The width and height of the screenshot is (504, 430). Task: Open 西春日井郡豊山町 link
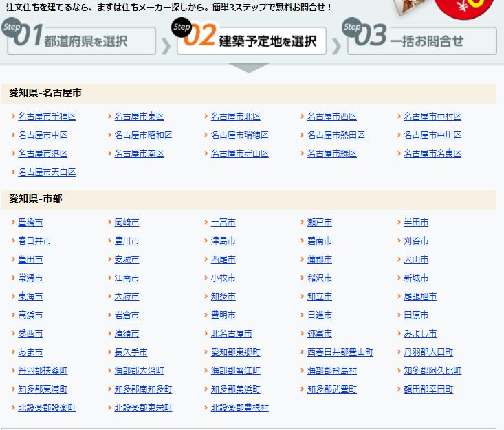(x=340, y=352)
